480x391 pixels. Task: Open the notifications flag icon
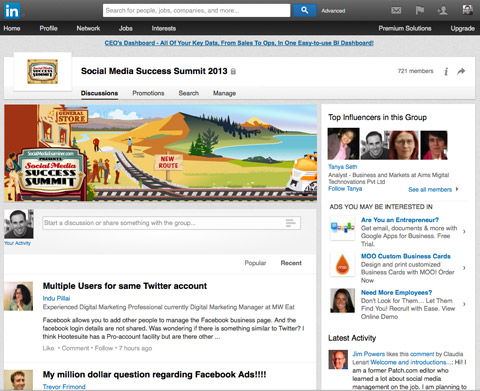tap(420, 10)
